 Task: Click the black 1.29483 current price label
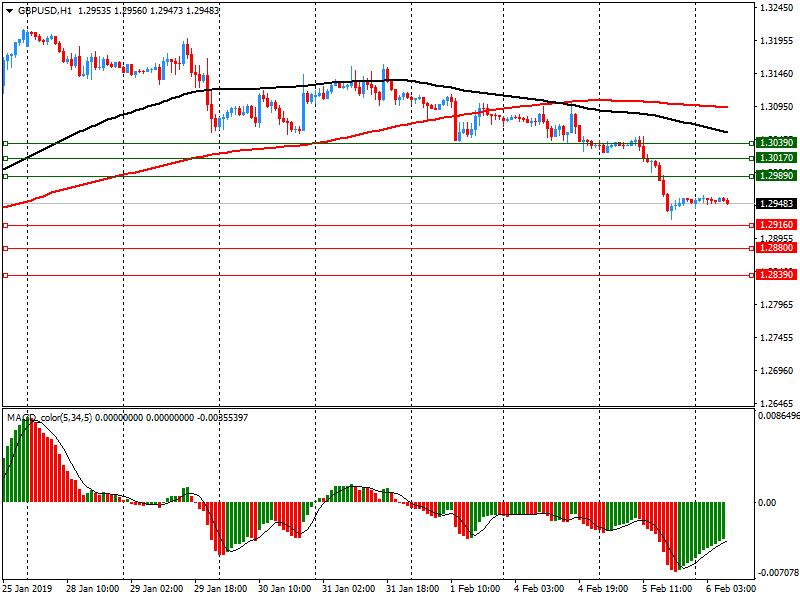776,203
